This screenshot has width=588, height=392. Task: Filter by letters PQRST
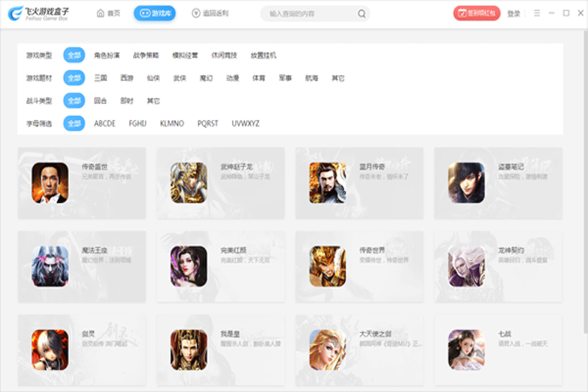coord(208,124)
